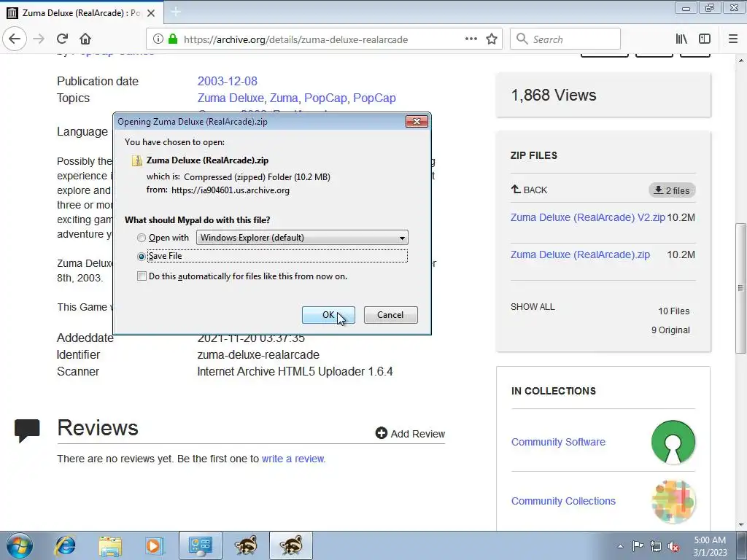Image resolution: width=747 pixels, height=560 pixels.
Task: Click the Community Collections thumbnail image
Action: [x=673, y=501]
